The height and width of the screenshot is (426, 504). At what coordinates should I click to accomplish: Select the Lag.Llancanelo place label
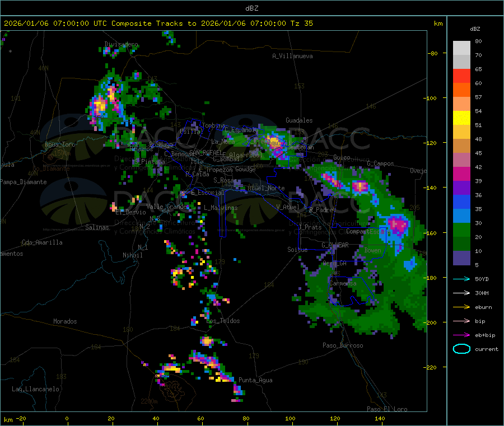click(x=35, y=389)
